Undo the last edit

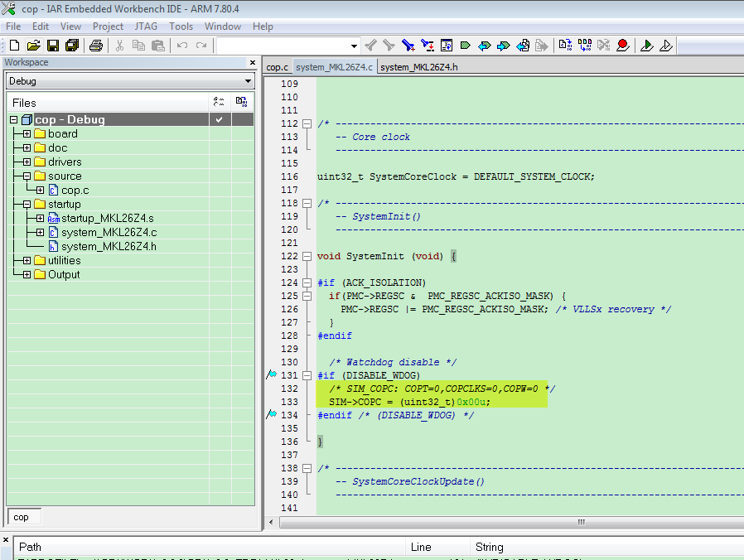pyautogui.click(x=182, y=46)
